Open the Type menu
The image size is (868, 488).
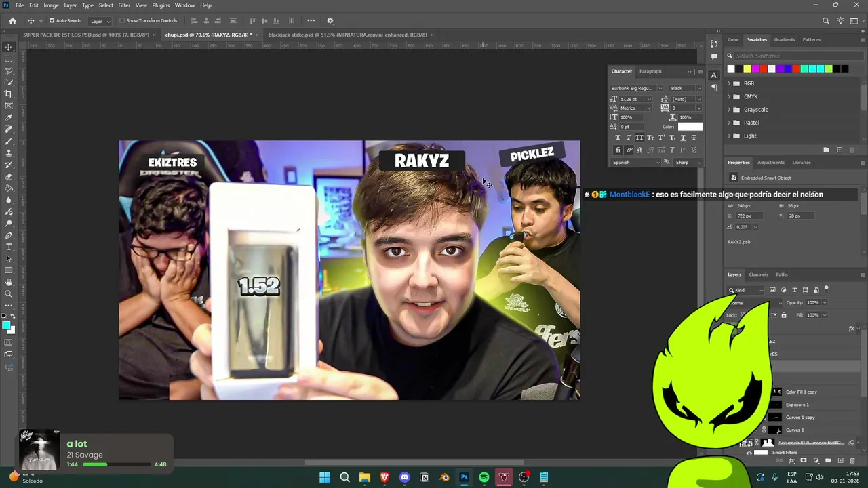pyautogui.click(x=87, y=5)
